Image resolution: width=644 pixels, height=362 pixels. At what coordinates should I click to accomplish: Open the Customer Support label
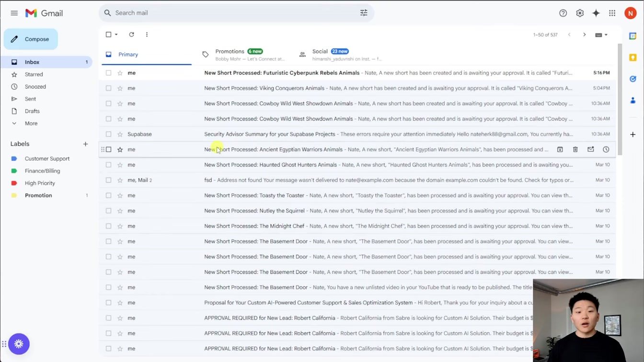pyautogui.click(x=47, y=158)
